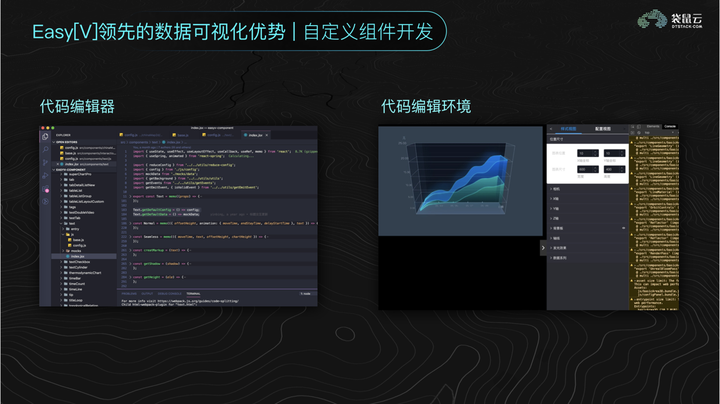720x404 pixels.
Task: Click the close X beside index.jsx in Open Editors
Action: (x=57, y=164)
